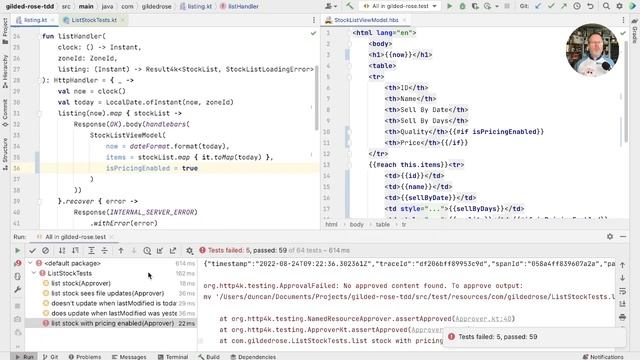
Task: Open Notifications panel button
Action: (x=603, y=357)
